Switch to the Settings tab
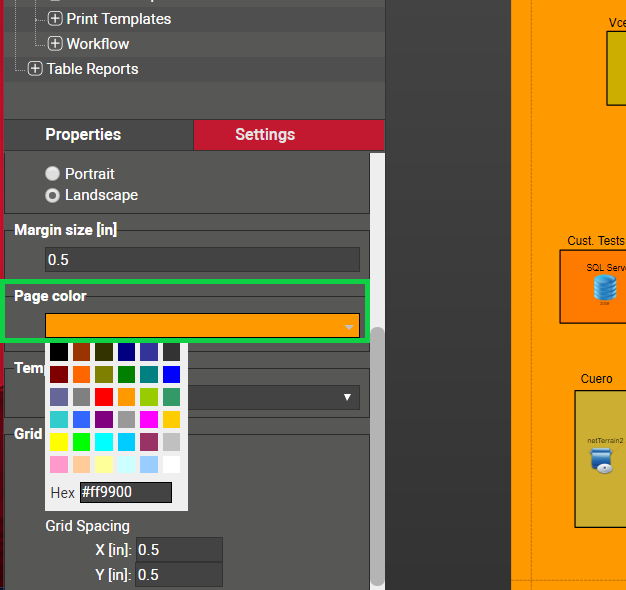The image size is (626, 590). (265, 134)
